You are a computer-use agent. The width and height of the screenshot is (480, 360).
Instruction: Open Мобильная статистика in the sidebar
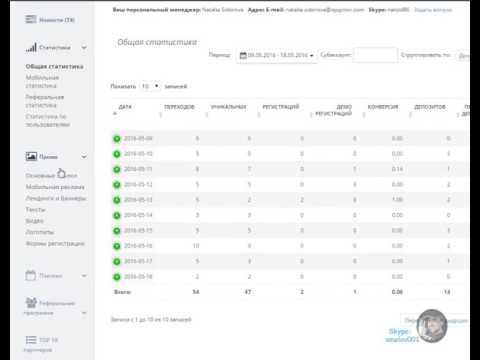[x=42, y=82]
